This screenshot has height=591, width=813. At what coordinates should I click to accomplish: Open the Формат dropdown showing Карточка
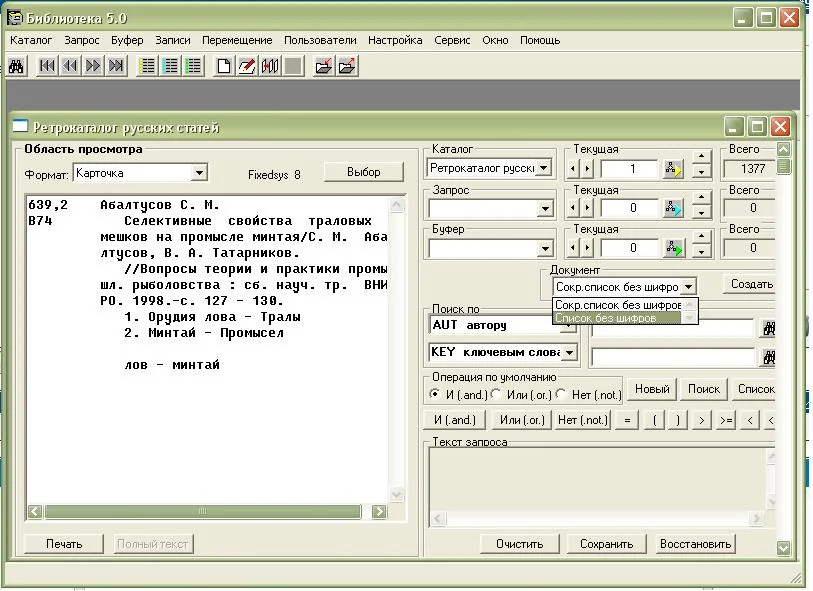coord(199,173)
